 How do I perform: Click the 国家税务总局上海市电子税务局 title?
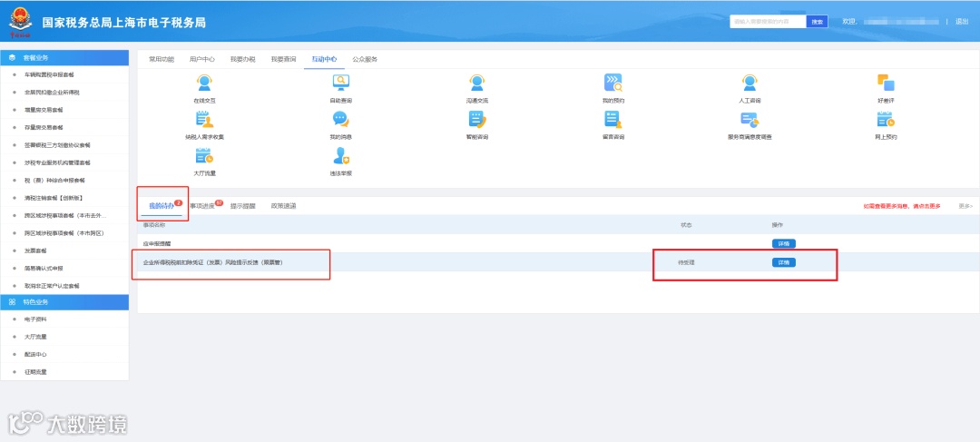point(123,23)
